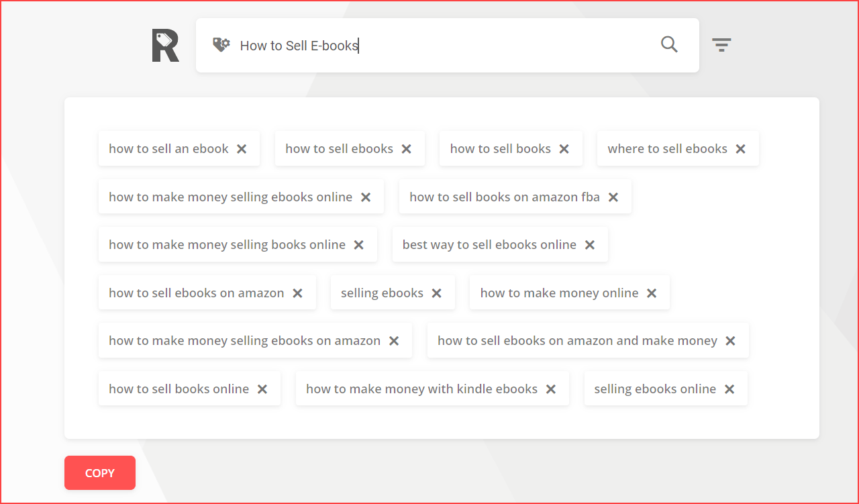The width and height of the screenshot is (859, 504).
Task: Click the R logo icon
Action: 165,46
